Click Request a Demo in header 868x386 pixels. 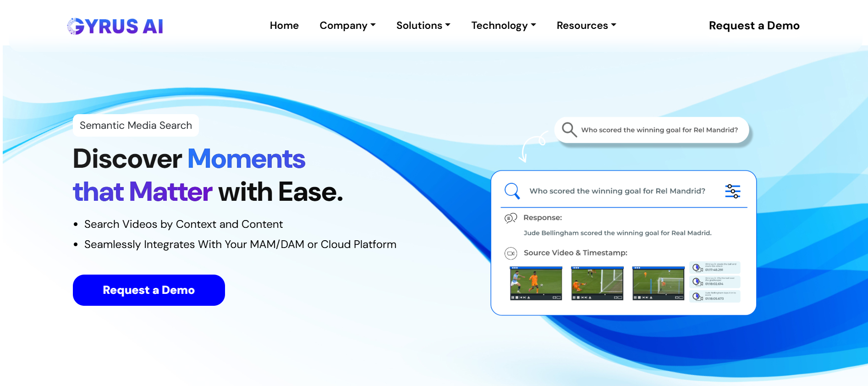[754, 26]
